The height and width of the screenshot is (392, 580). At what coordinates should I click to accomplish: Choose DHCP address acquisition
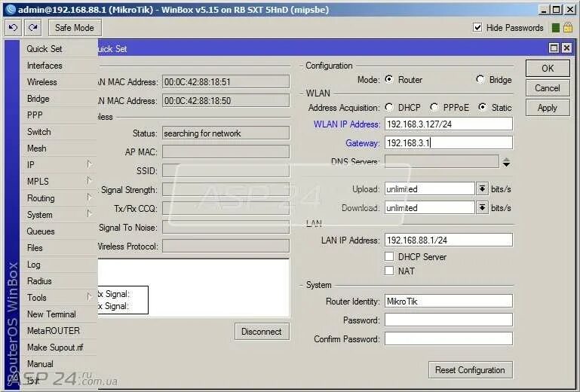tap(388, 107)
